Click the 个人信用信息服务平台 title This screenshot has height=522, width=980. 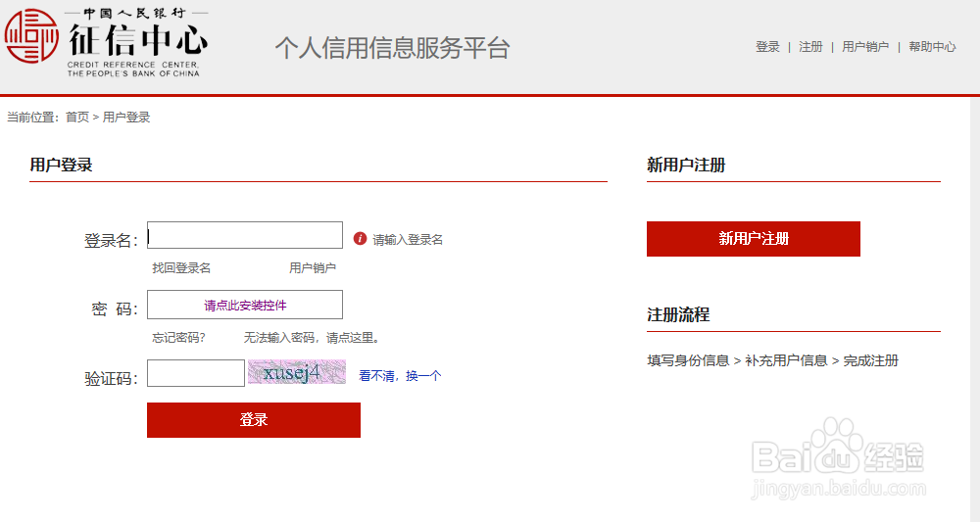pos(393,48)
